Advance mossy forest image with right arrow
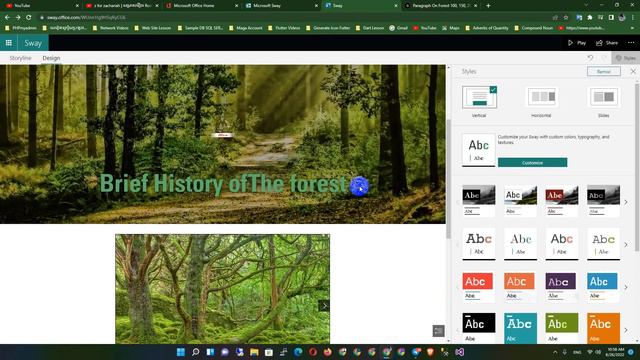The width and height of the screenshot is (640, 360). 324,305
